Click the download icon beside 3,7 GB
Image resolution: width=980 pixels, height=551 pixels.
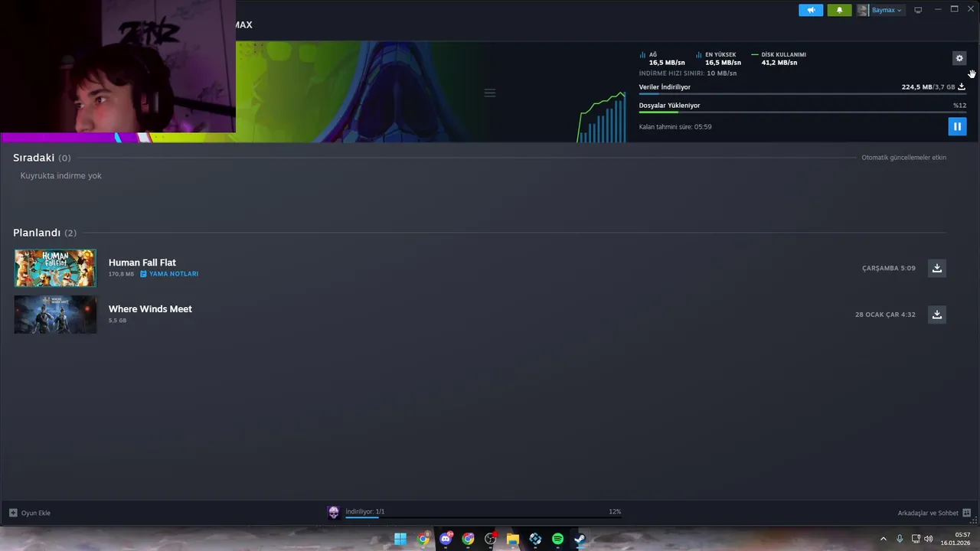coord(962,87)
